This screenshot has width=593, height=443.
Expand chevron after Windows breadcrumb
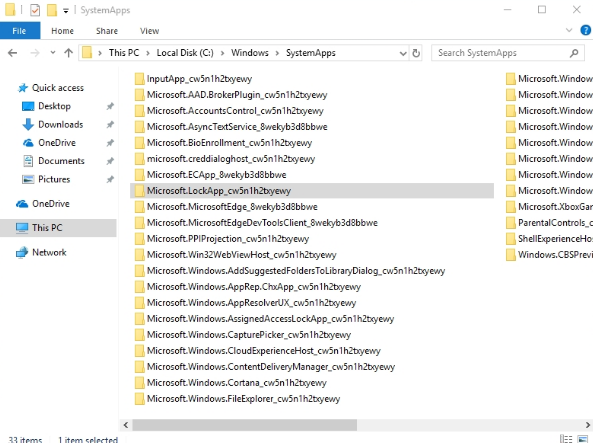pyautogui.click(x=277, y=53)
